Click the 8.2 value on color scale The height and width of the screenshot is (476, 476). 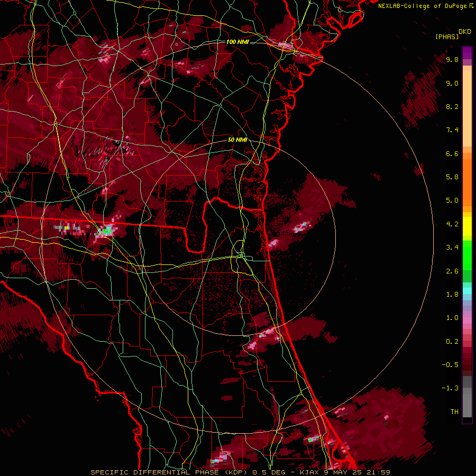point(452,106)
